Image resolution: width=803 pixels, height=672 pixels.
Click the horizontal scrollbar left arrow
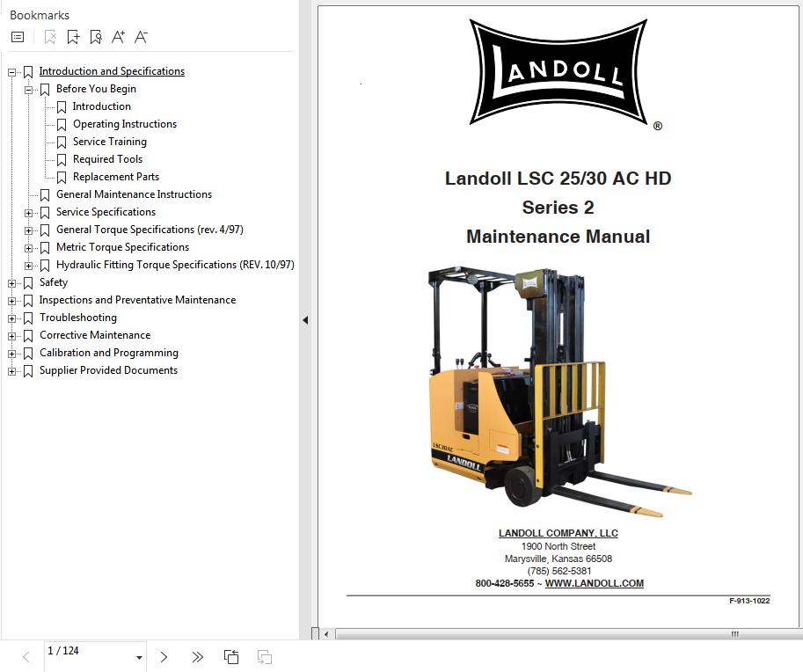[326, 634]
